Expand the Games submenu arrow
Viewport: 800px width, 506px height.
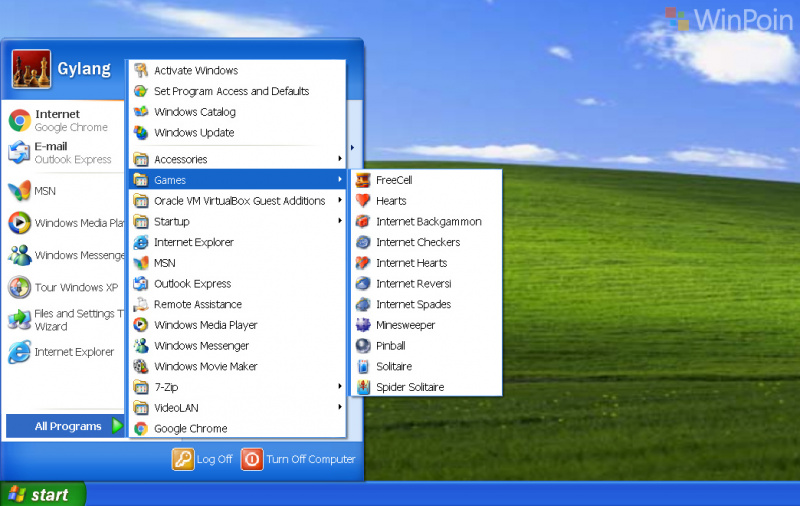point(340,179)
